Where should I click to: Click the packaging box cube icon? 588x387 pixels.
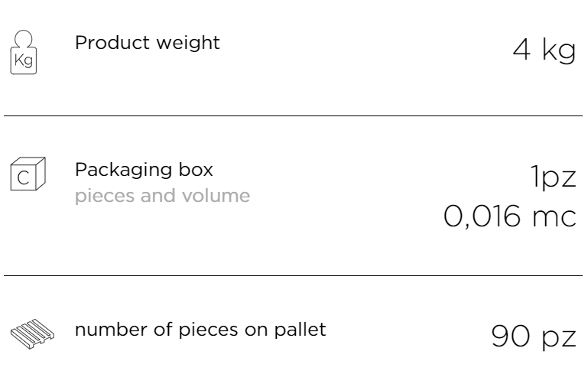28,174
